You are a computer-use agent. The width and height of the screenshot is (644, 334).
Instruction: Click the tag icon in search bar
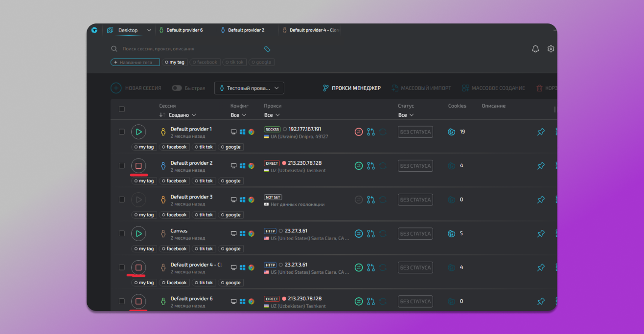(267, 49)
